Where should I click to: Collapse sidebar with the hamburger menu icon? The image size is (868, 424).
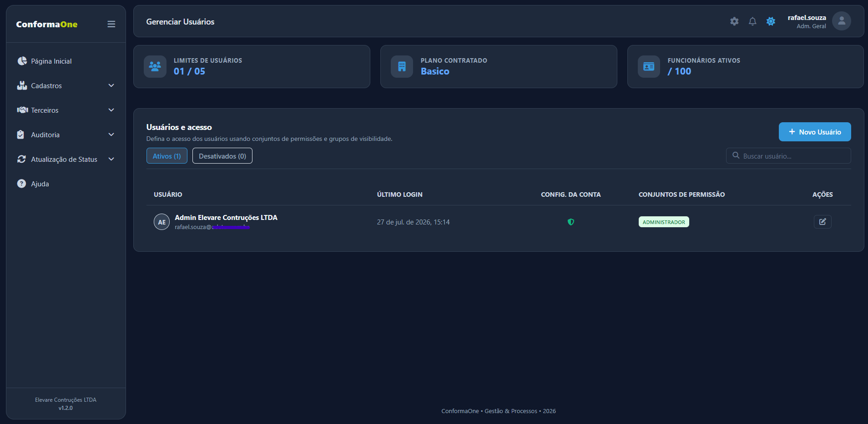(x=111, y=24)
